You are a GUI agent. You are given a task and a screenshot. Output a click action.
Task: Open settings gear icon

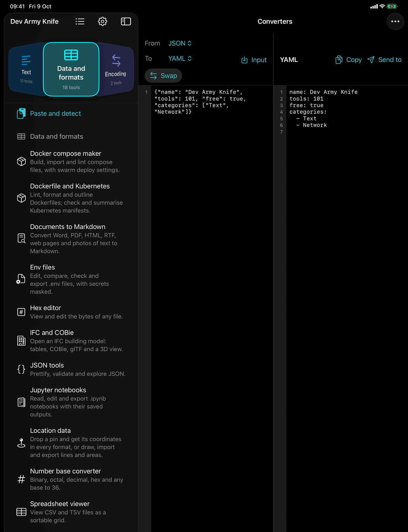coord(103,21)
